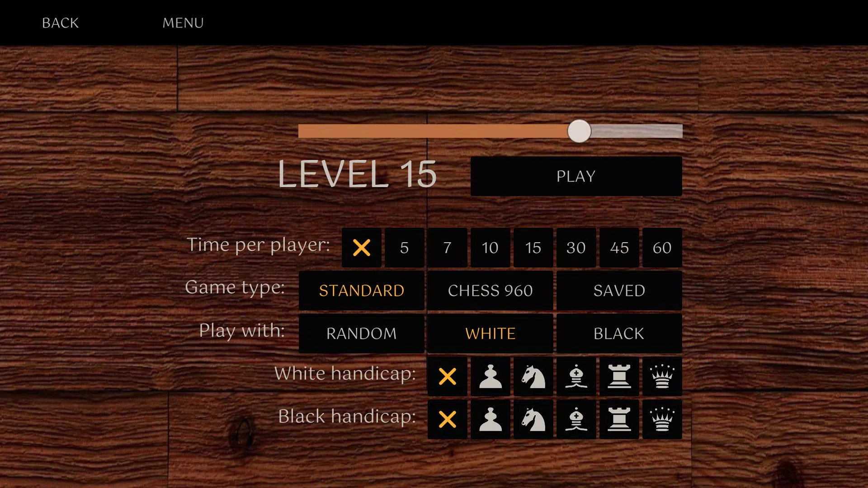Disable black handicap with X toggle
The width and height of the screenshot is (868, 488).
(x=447, y=419)
